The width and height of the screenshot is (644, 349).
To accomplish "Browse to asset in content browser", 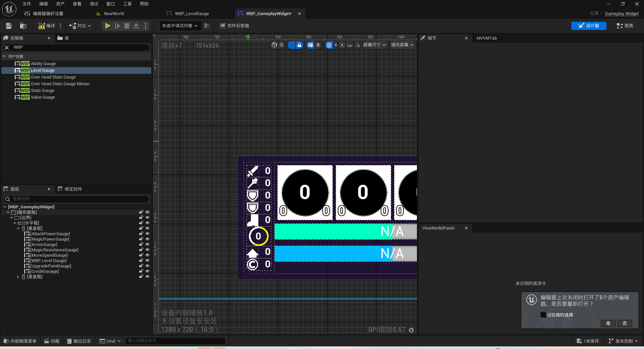I will point(23,26).
